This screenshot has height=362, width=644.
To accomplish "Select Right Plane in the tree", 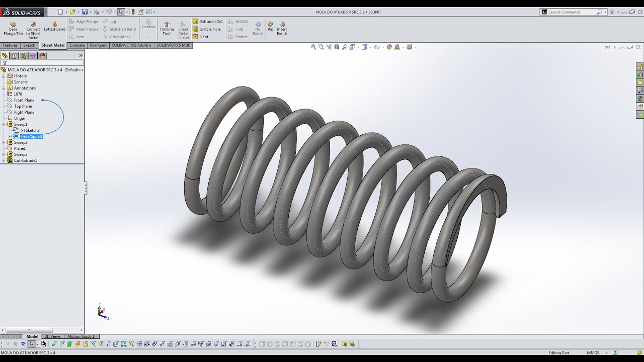I will coord(24,112).
